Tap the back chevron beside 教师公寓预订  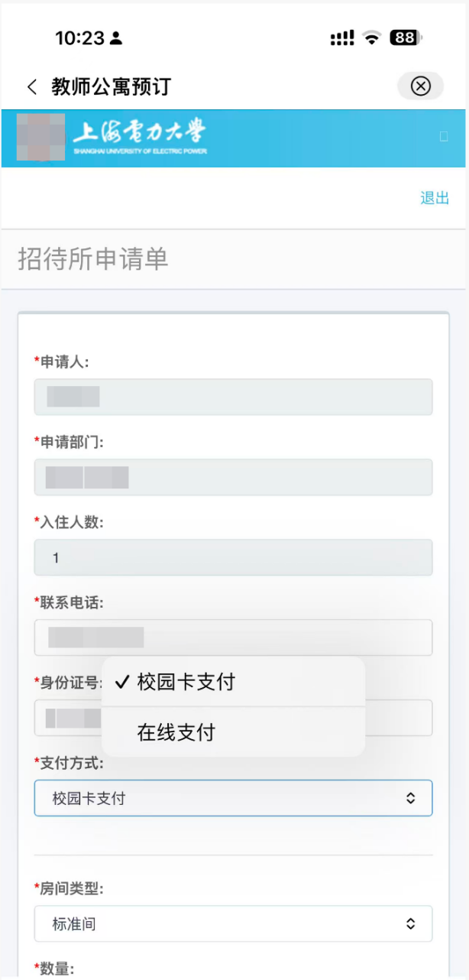coord(31,86)
